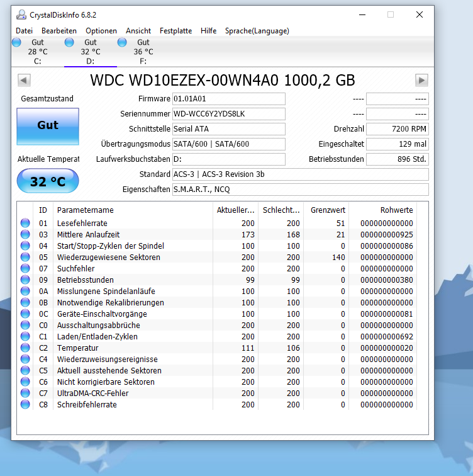Switch to disk C: tab at 28 °C
The height and width of the screenshot is (476, 473).
38,52
